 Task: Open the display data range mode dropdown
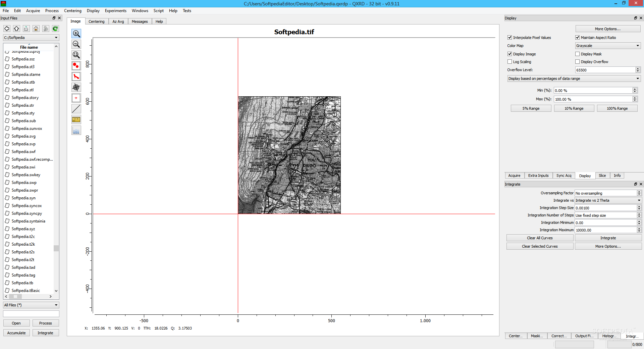click(x=574, y=79)
